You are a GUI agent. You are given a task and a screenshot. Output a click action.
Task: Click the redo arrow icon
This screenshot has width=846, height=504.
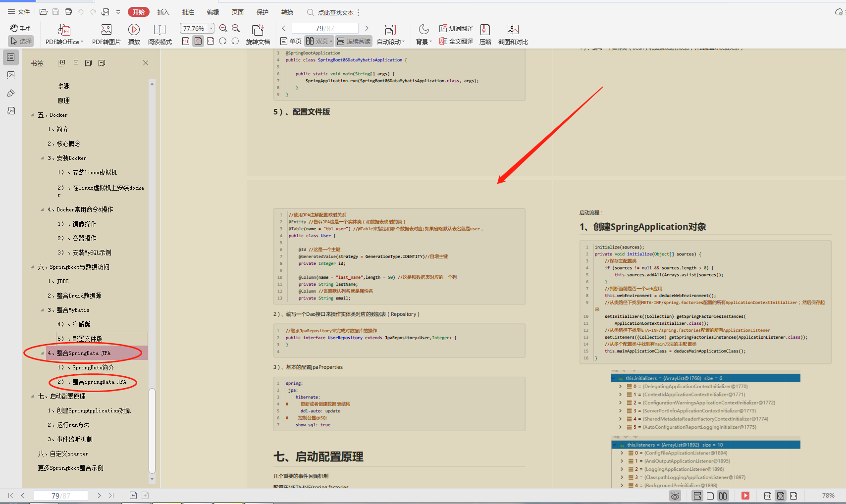[93, 12]
